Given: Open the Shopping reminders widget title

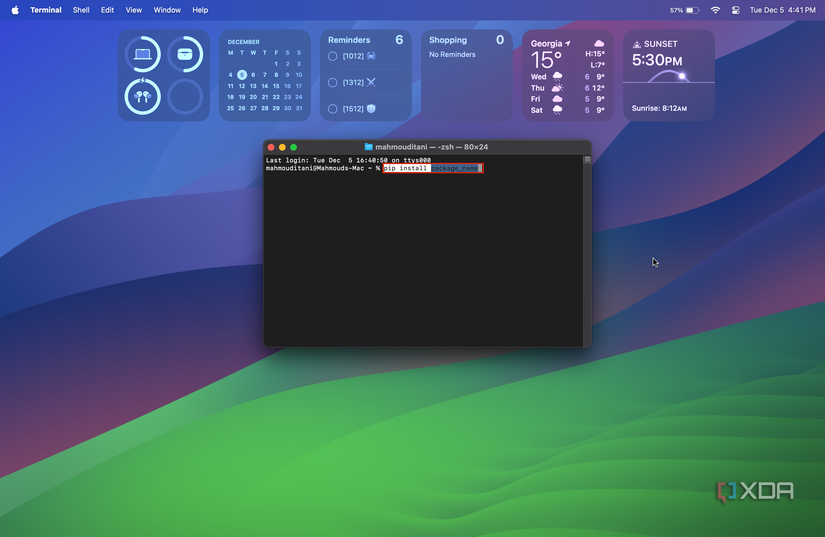Looking at the screenshot, I should 448,40.
